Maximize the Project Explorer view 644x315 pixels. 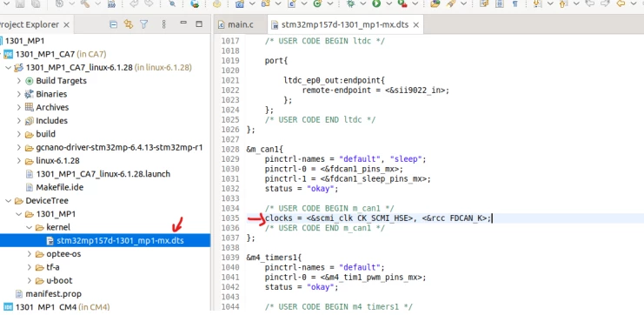click(x=199, y=23)
